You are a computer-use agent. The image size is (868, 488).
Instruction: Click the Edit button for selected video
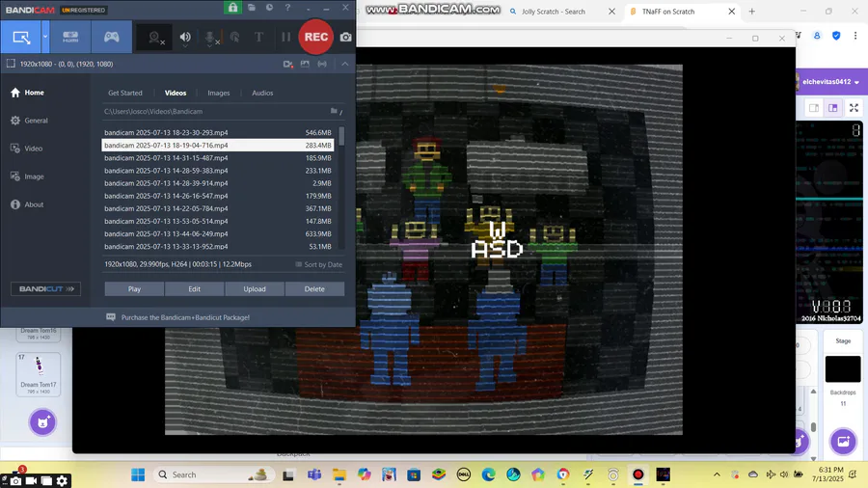194,288
